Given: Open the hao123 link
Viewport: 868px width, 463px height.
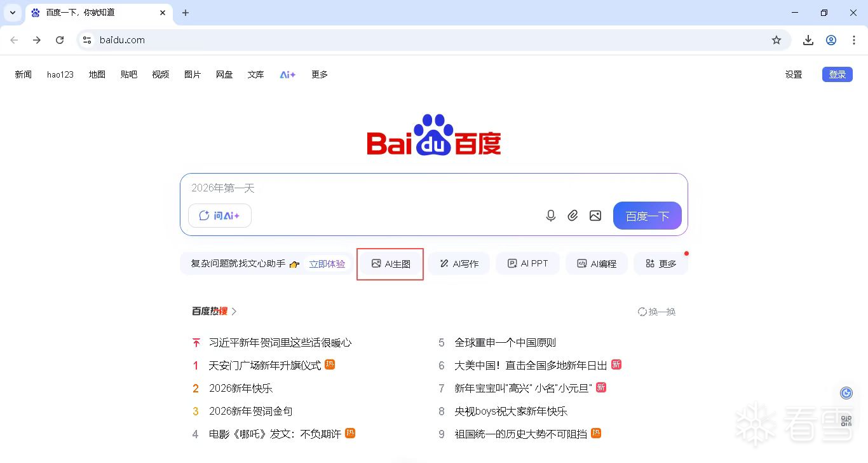Looking at the screenshot, I should (x=60, y=74).
